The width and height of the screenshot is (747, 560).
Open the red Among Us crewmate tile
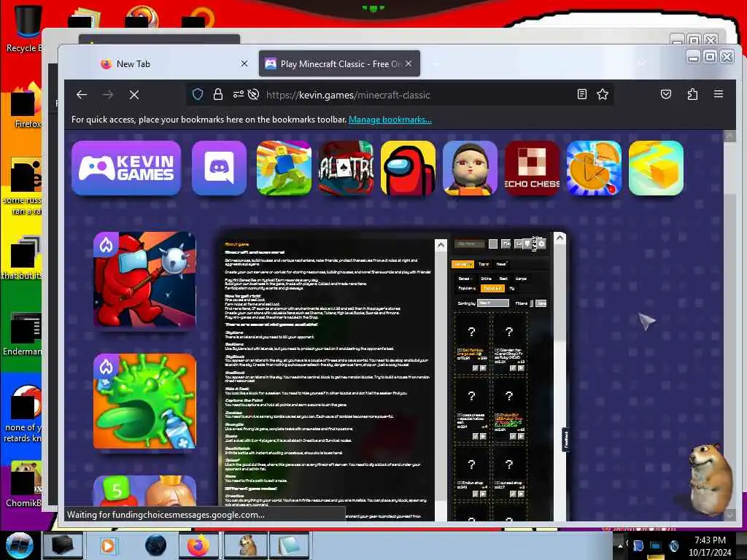pos(408,168)
